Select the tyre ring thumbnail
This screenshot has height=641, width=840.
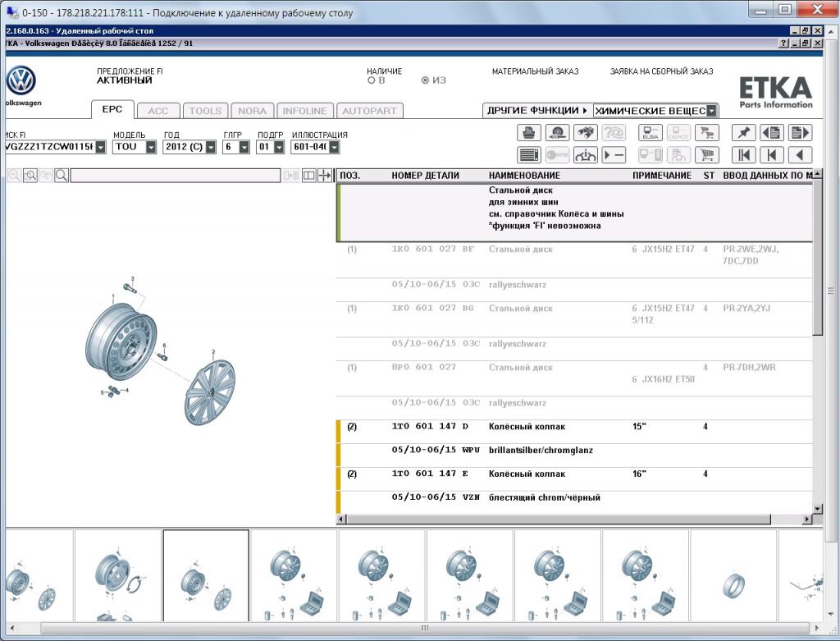pyautogui.click(x=733, y=575)
